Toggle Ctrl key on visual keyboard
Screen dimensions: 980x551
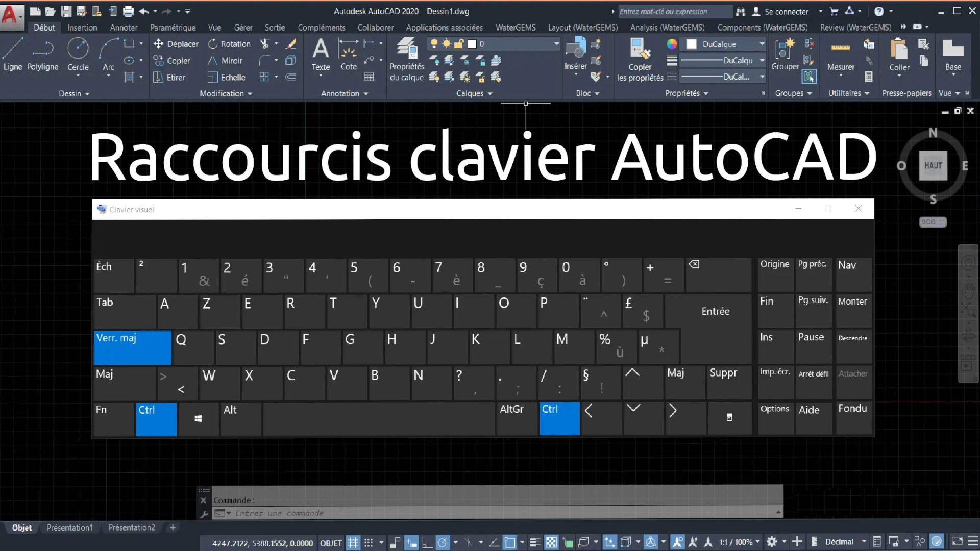point(157,418)
